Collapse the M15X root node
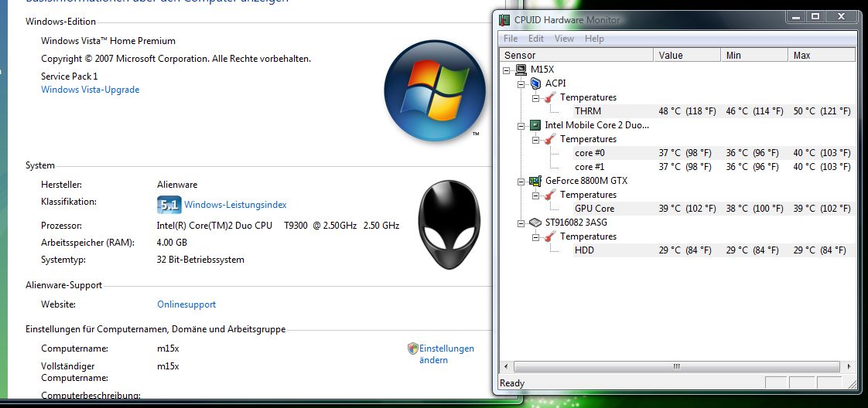 (x=507, y=70)
